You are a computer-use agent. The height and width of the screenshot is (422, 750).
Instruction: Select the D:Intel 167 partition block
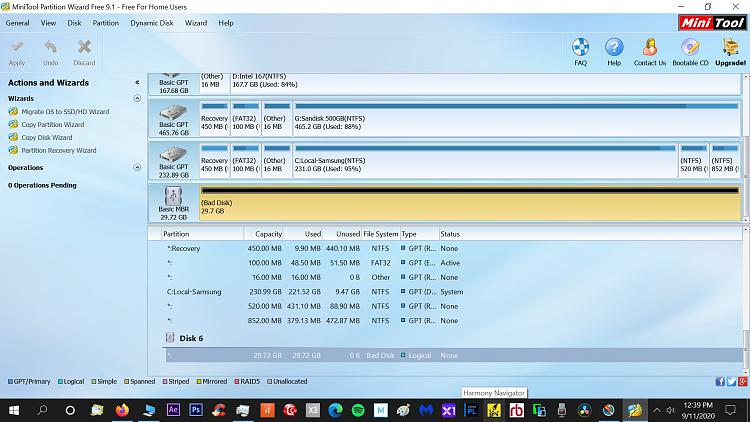tap(485, 83)
